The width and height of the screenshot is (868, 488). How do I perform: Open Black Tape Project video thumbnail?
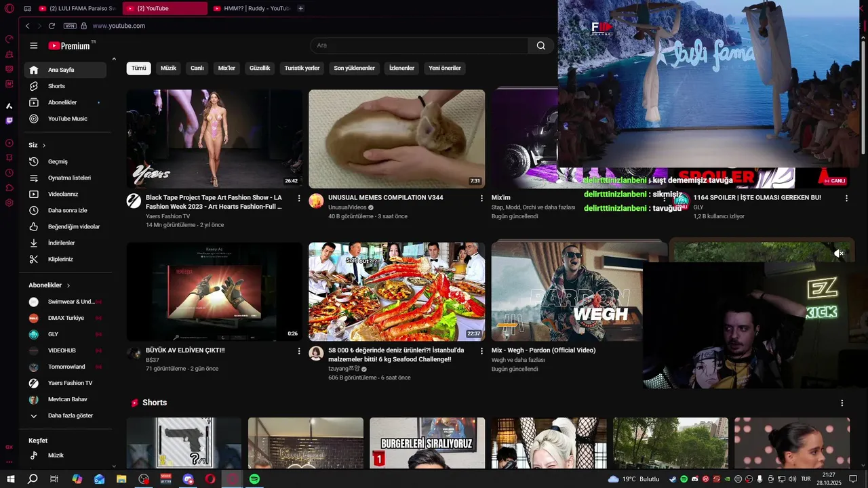[x=214, y=139]
